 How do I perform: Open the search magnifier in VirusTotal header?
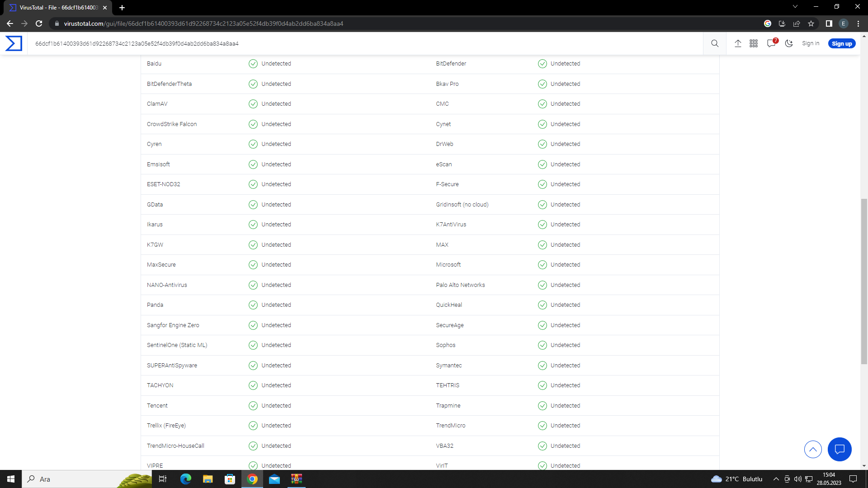[715, 43]
